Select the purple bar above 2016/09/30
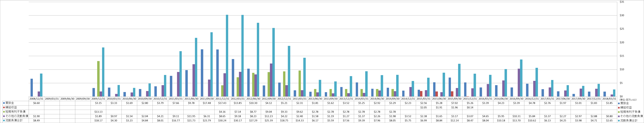Viewport: 644px width, 123px height. pyautogui.click(x=519, y=82)
